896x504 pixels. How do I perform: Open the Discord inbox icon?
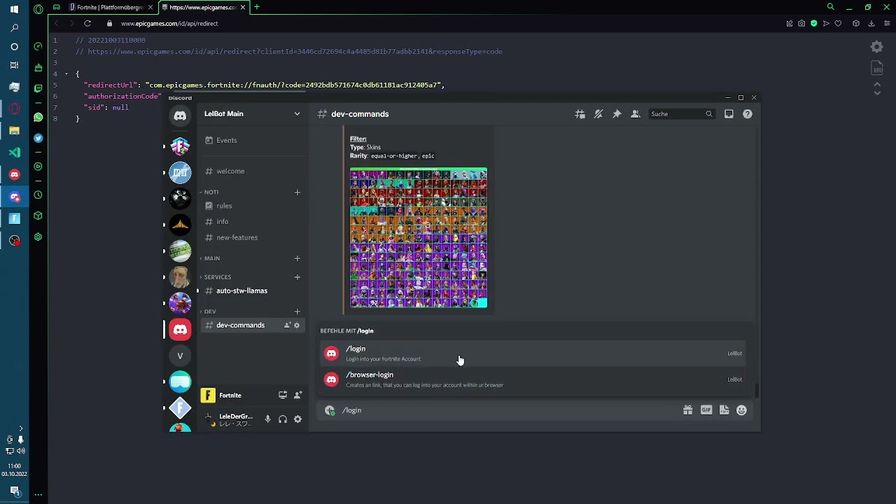[729, 114]
